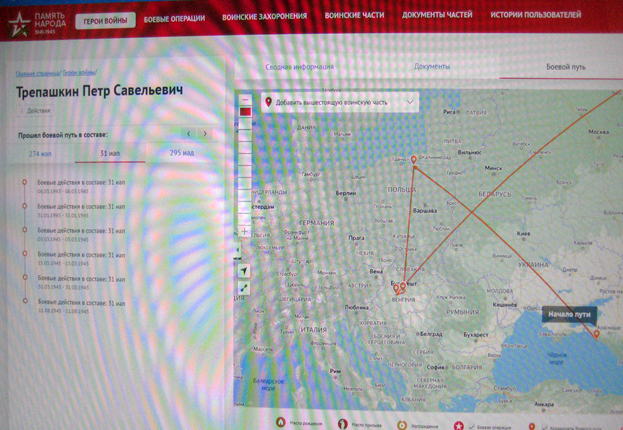The width and height of the screenshot is (623, 430).
Task: Click the Прошел боевой путь в составе label
Action: coord(63,135)
